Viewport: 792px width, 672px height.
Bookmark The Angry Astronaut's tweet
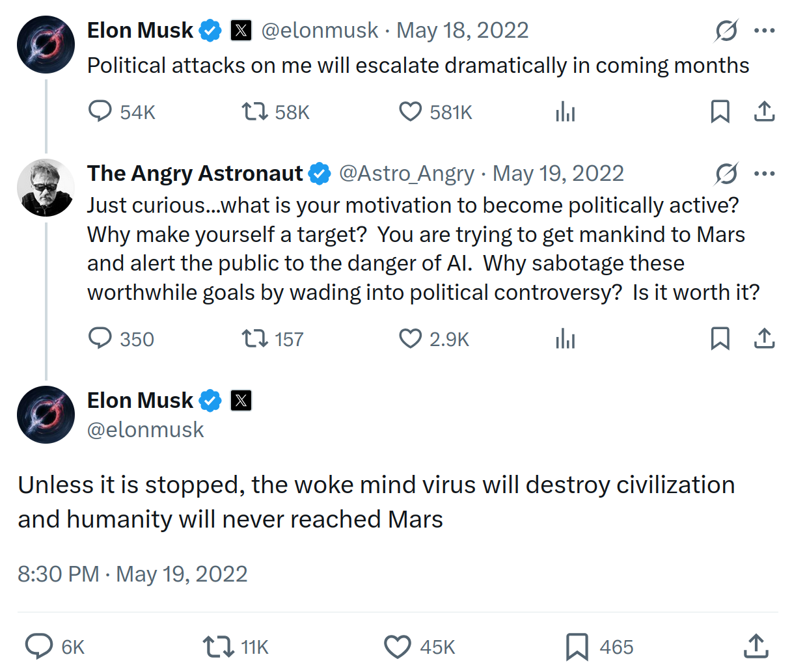[x=720, y=338]
